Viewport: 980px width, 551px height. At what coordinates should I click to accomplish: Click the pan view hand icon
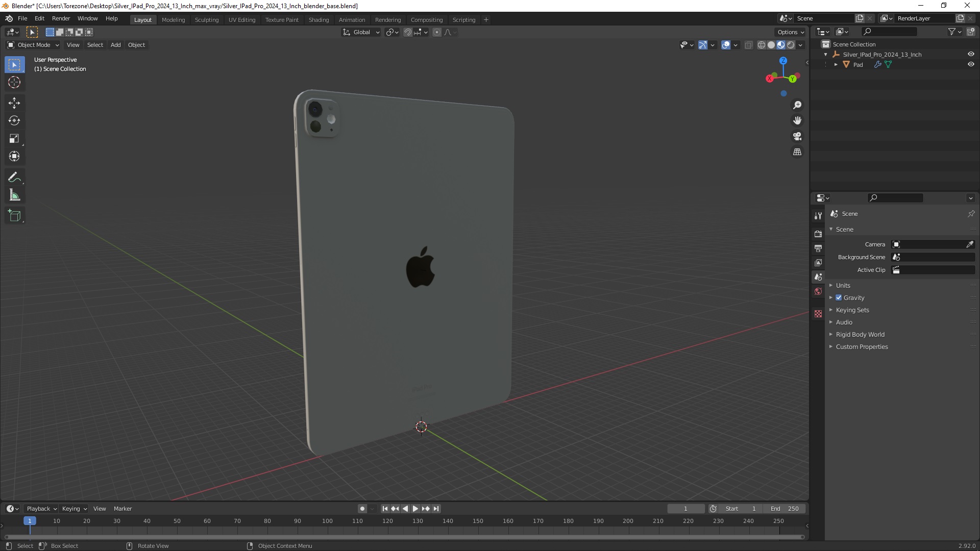(797, 121)
